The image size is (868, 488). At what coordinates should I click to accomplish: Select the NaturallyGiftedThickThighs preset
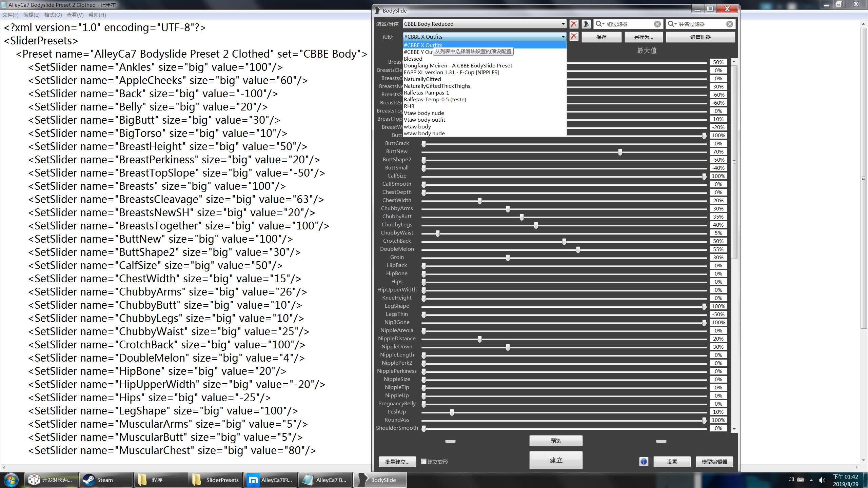pyautogui.click(x=485, y=86)
